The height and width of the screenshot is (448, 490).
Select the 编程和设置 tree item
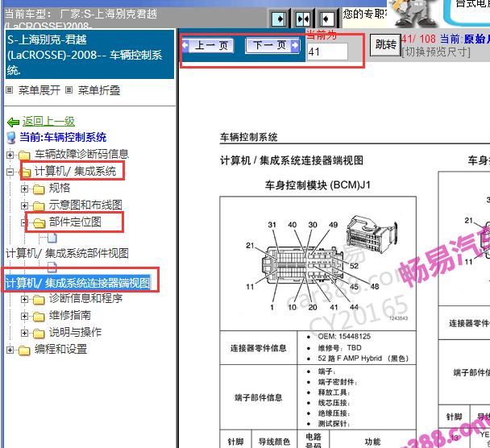(60, 349)
